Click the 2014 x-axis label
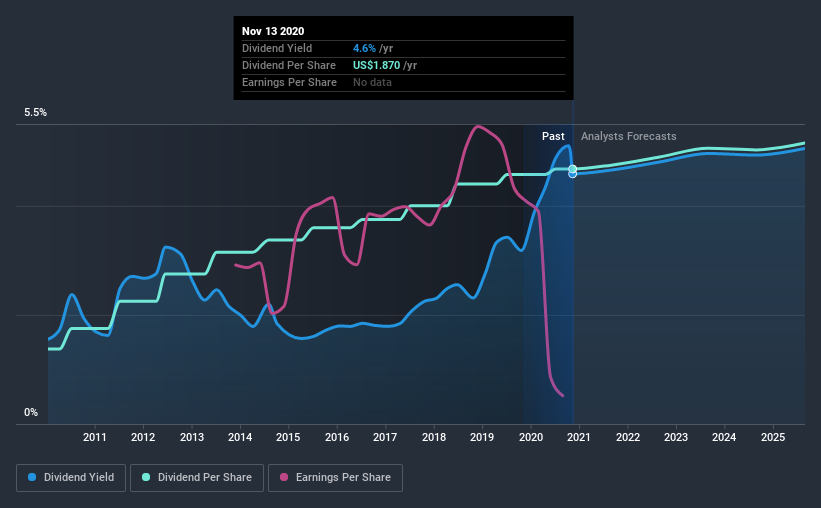 pos(240,437)
